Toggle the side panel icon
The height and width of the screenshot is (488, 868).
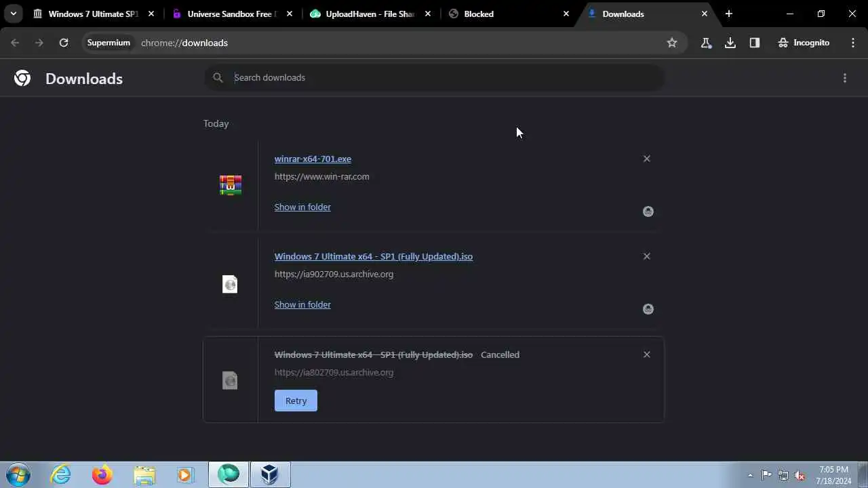pyautogui.click(x=755, y=43)
